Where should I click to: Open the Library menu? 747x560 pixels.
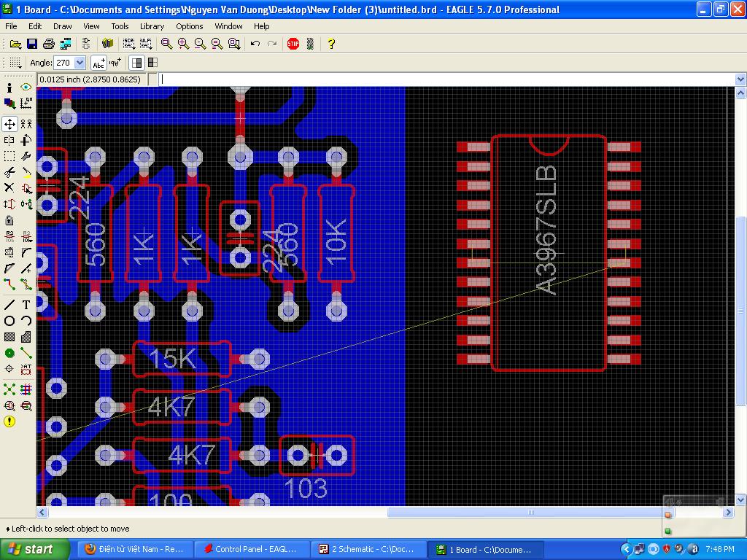click(152, 26)
